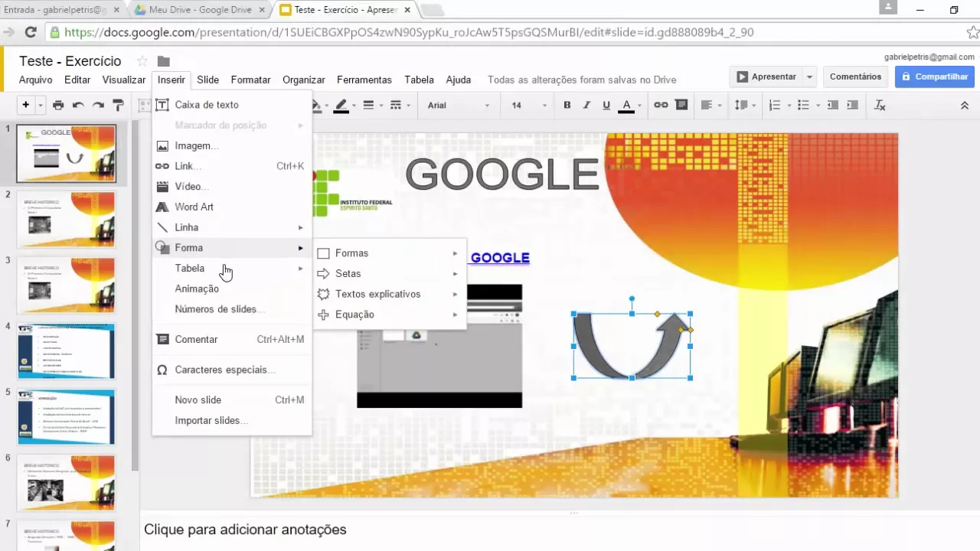The image size is (980, 551).
Task: Click the browser reload icon
Action: [31, 32]
